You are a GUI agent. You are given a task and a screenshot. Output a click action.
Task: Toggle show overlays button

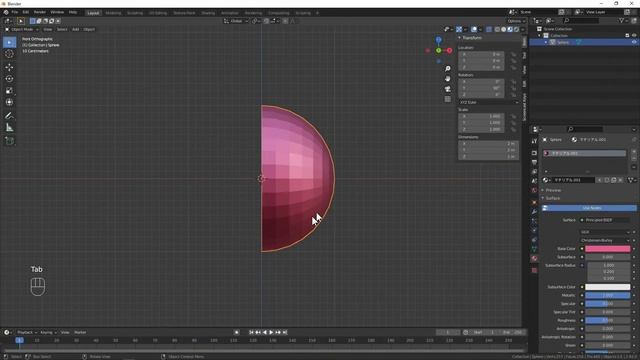[x=474, y=29]
